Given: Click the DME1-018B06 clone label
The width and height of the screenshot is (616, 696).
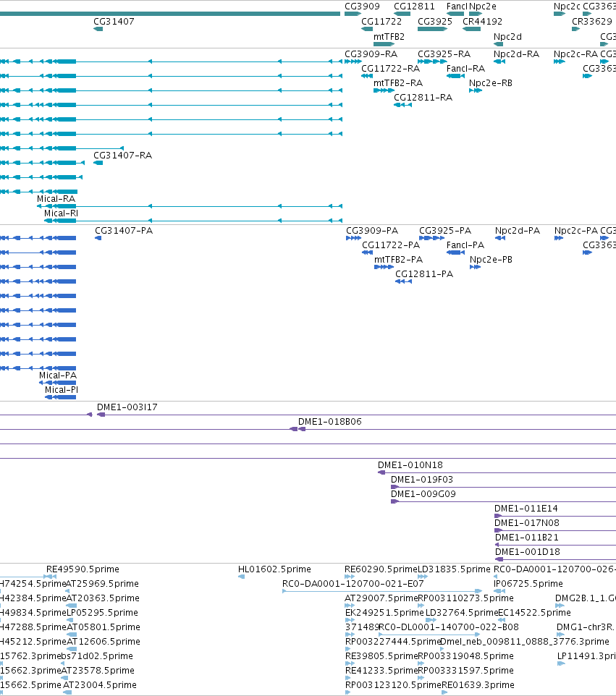Looking at the screenshot, I should tap(329, 422).
